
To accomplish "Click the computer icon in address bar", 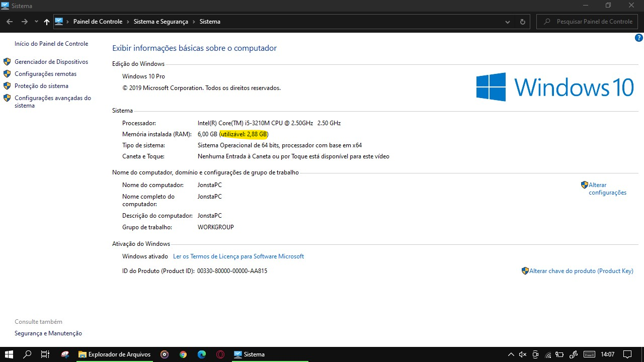I will point(59,22).
